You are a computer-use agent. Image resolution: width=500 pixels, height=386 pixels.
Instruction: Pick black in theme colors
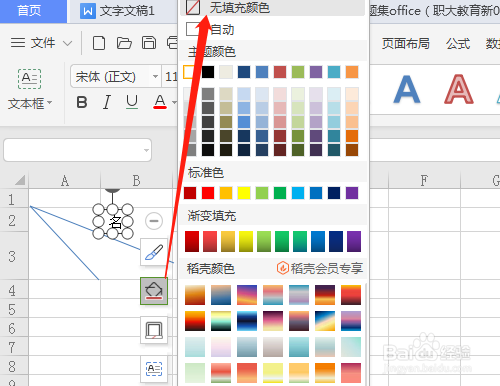[208, 72]
